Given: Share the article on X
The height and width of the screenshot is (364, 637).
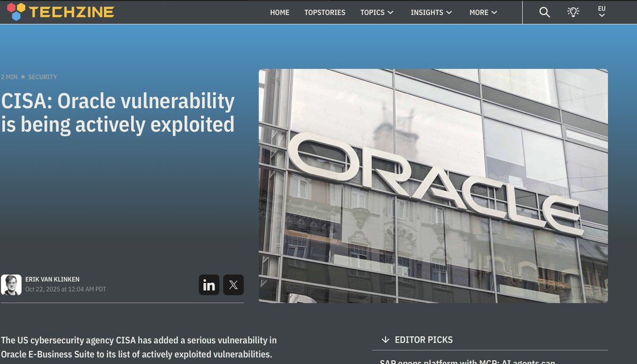Looking at the screenshot, I should [234, 285].
